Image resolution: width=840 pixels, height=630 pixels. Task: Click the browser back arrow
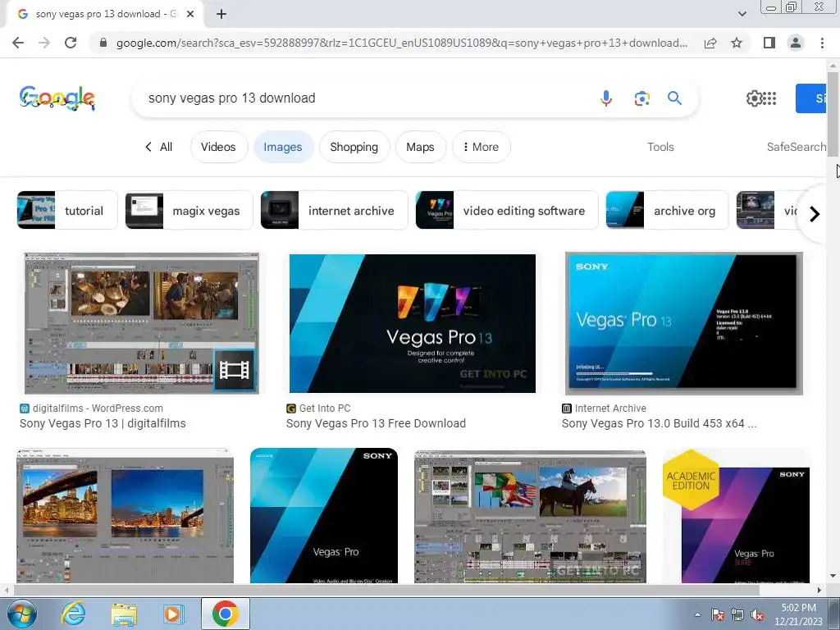point(18,43)
